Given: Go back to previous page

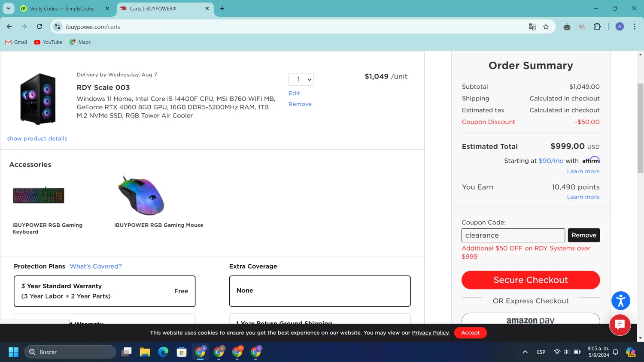Looking at the screenshot, I should tap(9, 27).
